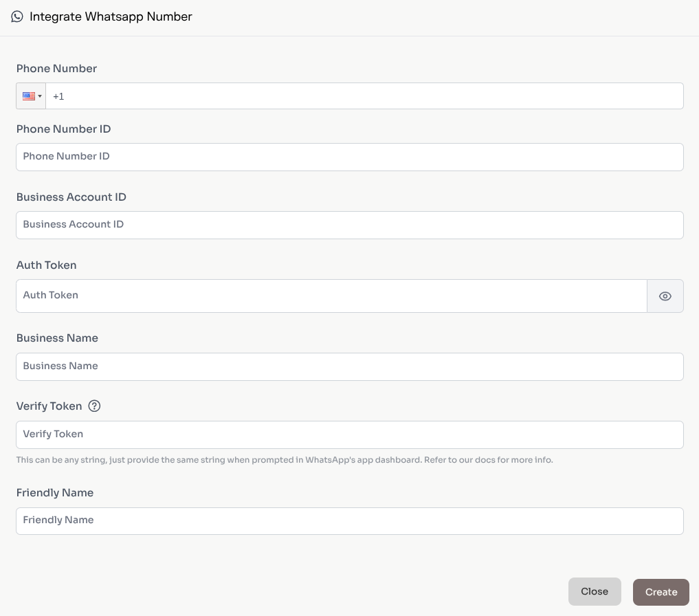699x616 pixels.
Task: Click the Phone Number ID field
Action: point(275,157)
